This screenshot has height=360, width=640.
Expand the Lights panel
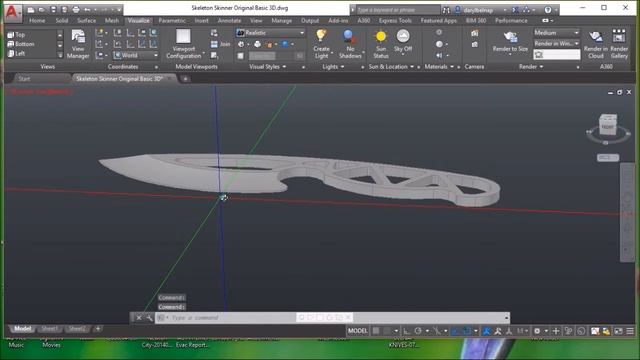(333, 67)
